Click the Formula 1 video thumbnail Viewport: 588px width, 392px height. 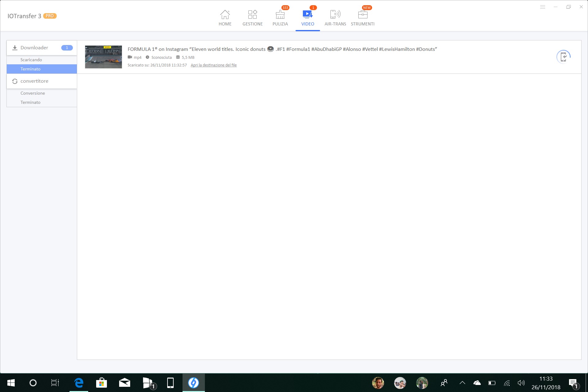coord(104,57)
